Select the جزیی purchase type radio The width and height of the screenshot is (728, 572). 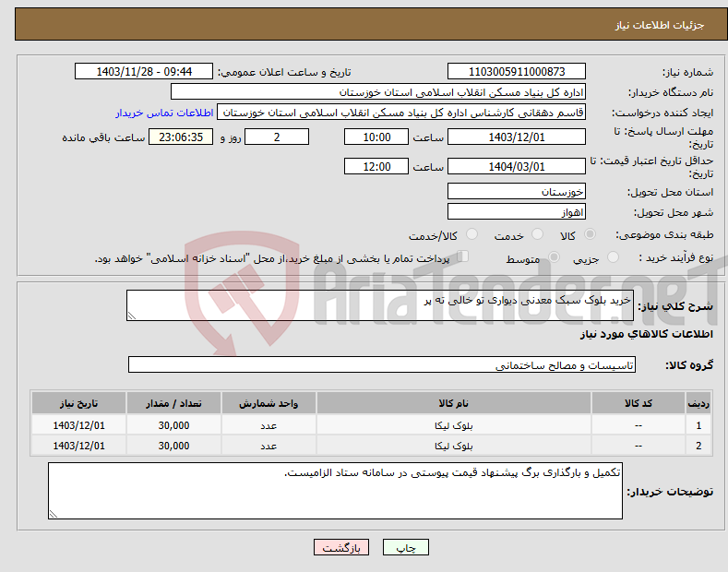613,257
